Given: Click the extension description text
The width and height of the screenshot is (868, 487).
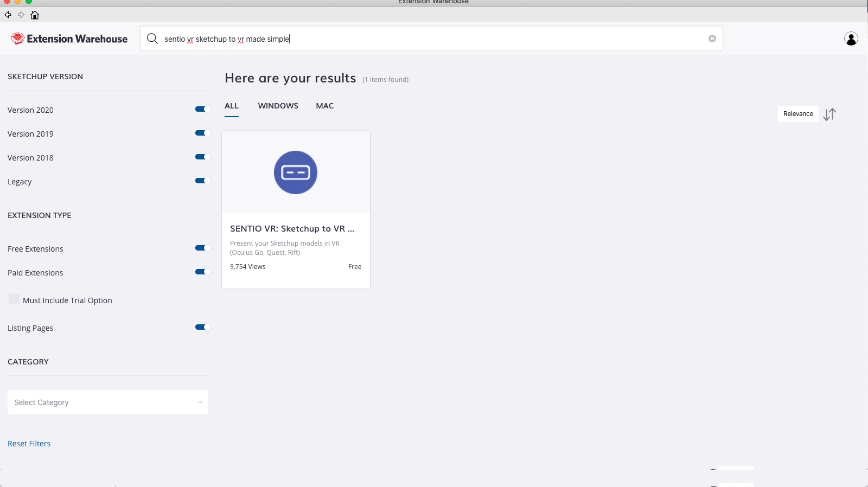Looking at the screenshot, I should tap(285, 248).
